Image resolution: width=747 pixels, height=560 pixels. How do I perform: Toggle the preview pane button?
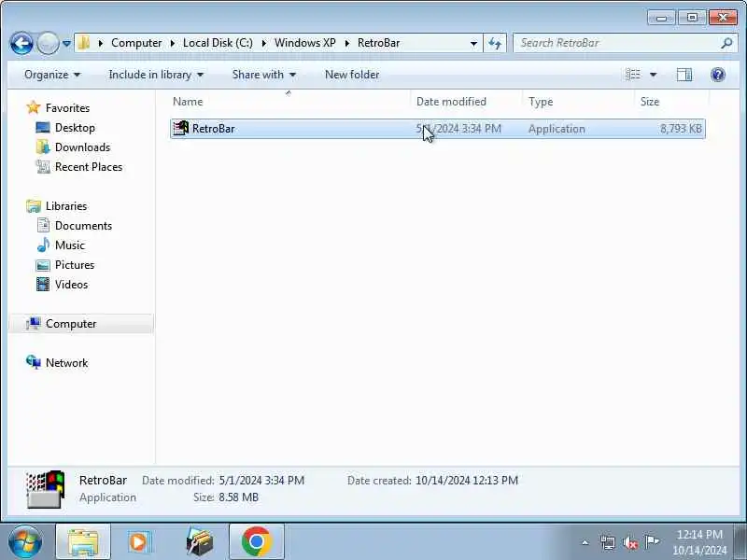[684, 75]
